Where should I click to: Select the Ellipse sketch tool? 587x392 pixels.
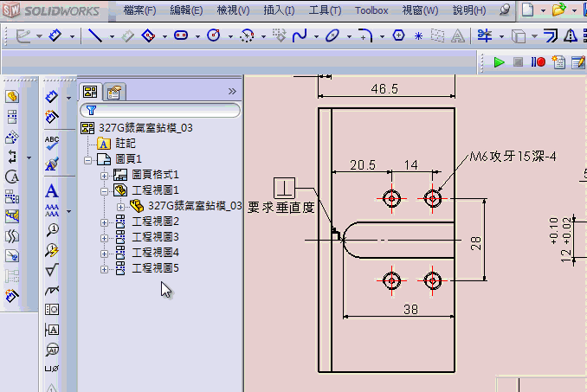point(332,35)
